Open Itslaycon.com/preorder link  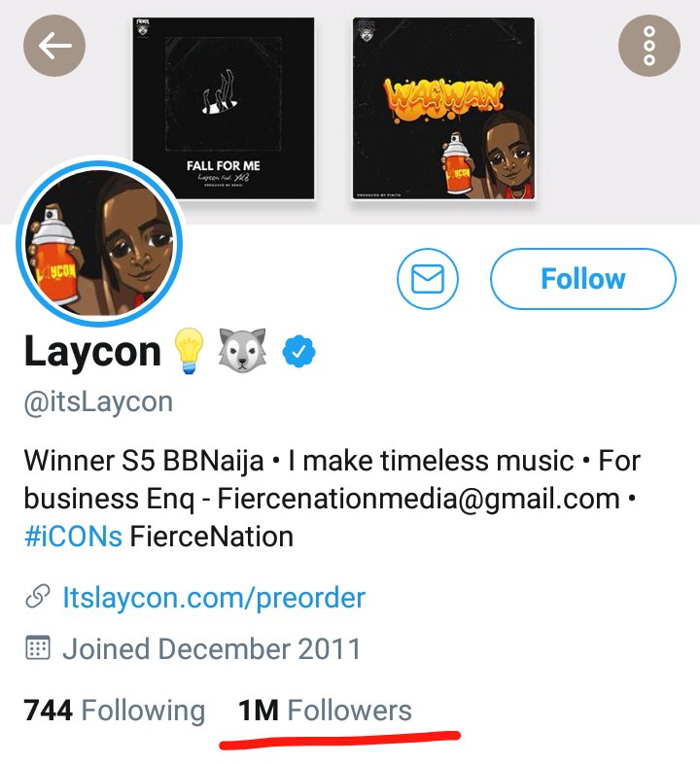click(214, 598)
